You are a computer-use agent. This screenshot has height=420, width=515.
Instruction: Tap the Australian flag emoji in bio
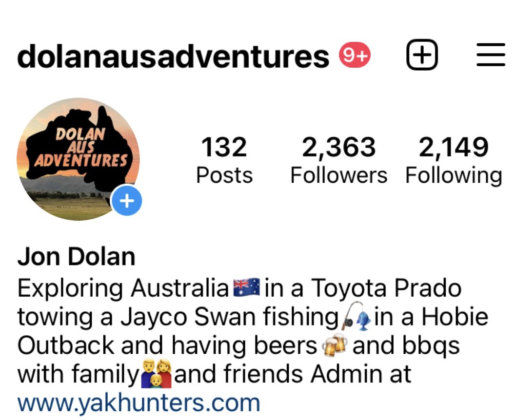(246, 287)
